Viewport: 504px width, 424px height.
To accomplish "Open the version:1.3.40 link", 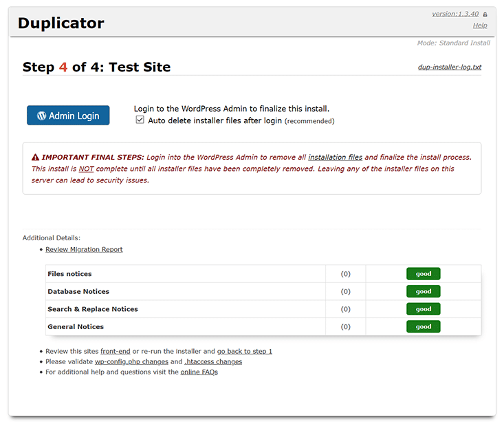I will tap(455, 14).
